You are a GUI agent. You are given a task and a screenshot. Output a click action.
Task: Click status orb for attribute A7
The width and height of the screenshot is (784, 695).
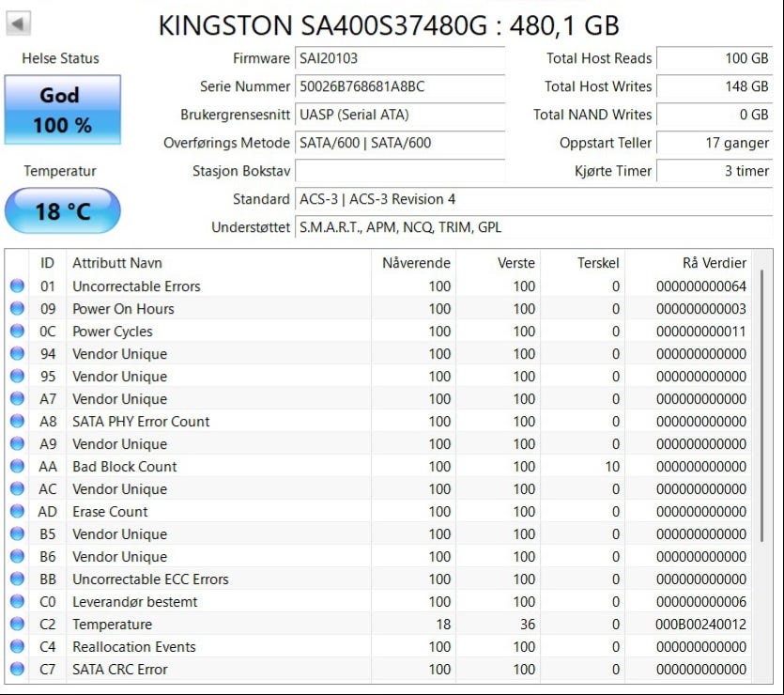(17, 398)
